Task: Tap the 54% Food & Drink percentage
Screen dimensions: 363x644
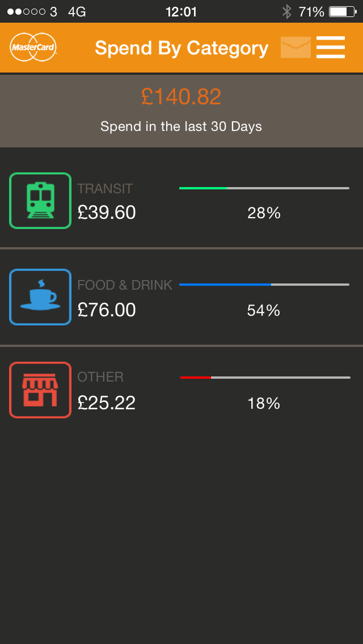Action: 264,311
